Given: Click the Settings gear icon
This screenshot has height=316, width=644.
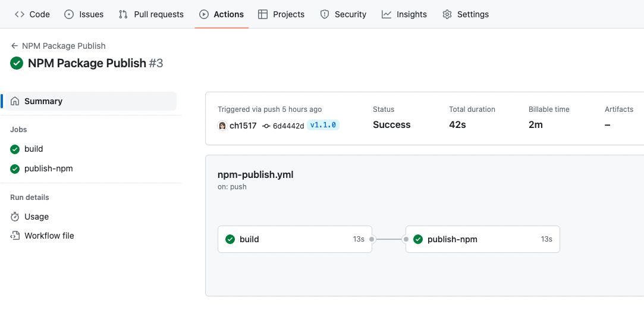Looking at the screenshot, I should click(x=447, y=14).
